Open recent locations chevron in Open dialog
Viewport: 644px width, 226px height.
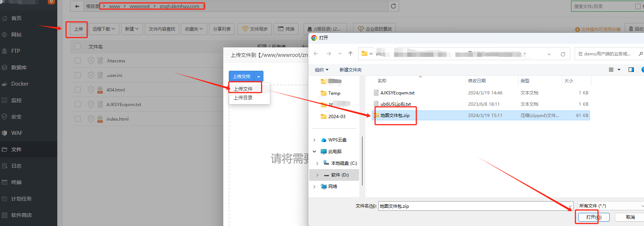pyautogui.click(x=340, y=54)
